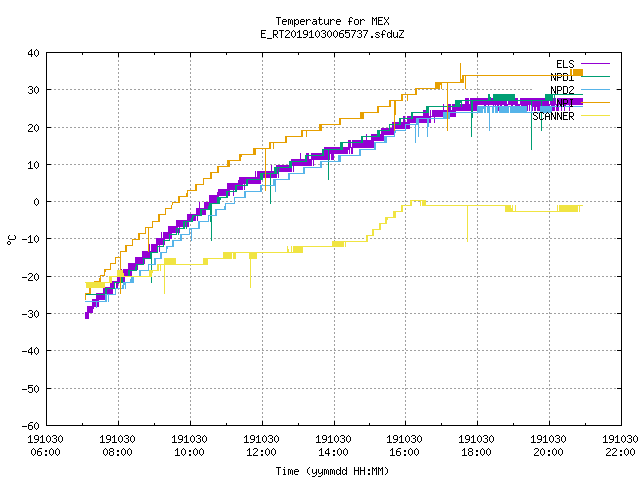
Task: Click the x-axis tick label 14:00
Action: pyautogui.click(x=333, y=452)
